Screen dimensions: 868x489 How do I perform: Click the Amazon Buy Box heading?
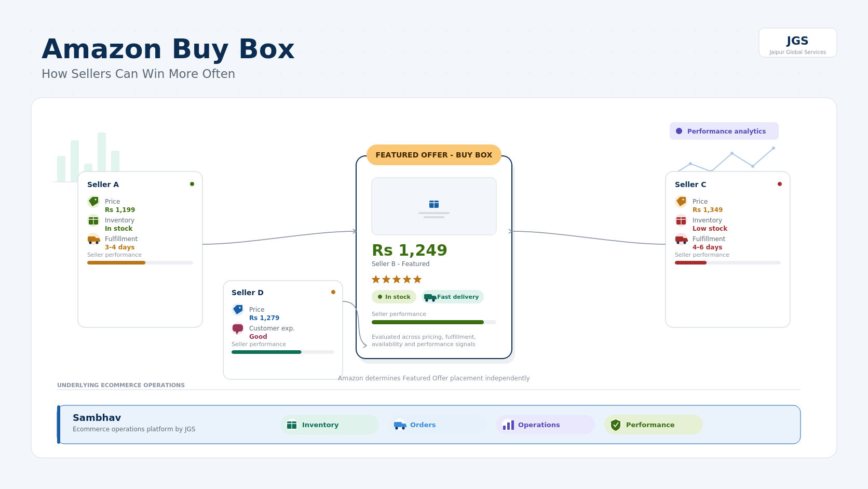click(168, 49)
